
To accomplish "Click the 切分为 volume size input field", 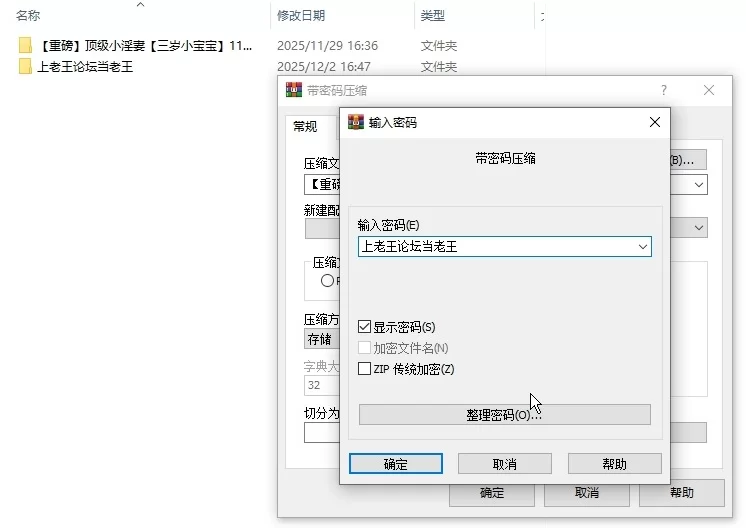I will point(322,433).
